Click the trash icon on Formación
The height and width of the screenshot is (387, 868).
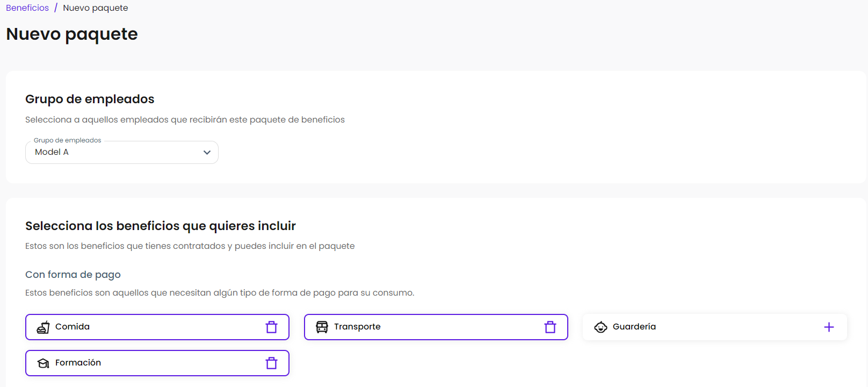click(x=271, y=363)
